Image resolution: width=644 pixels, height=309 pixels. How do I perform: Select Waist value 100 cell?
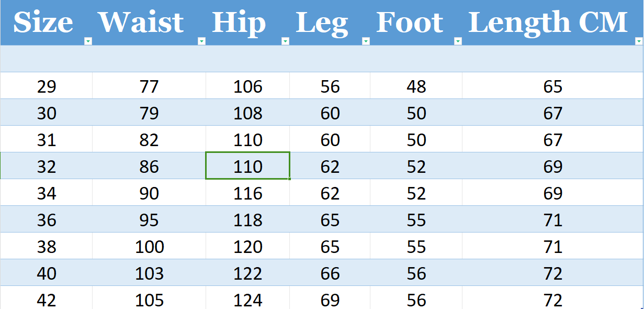[150, 246]
